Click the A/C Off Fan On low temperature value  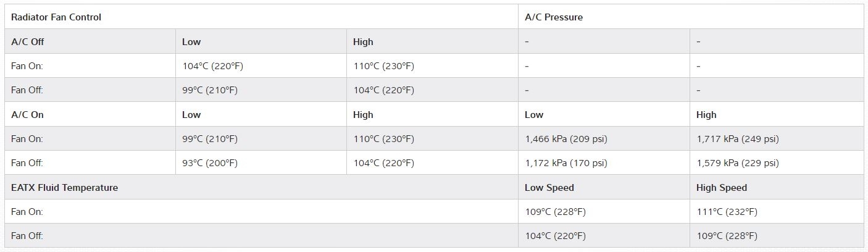(x=212, y=66)
